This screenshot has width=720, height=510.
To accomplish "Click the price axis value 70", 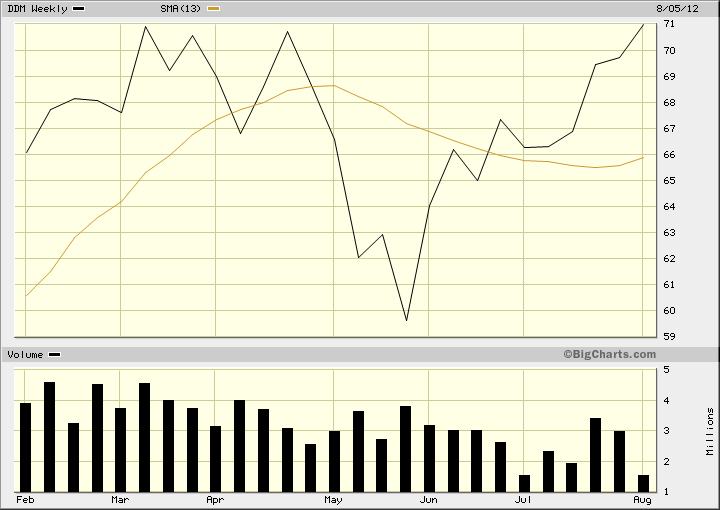I will pos(669,51).
